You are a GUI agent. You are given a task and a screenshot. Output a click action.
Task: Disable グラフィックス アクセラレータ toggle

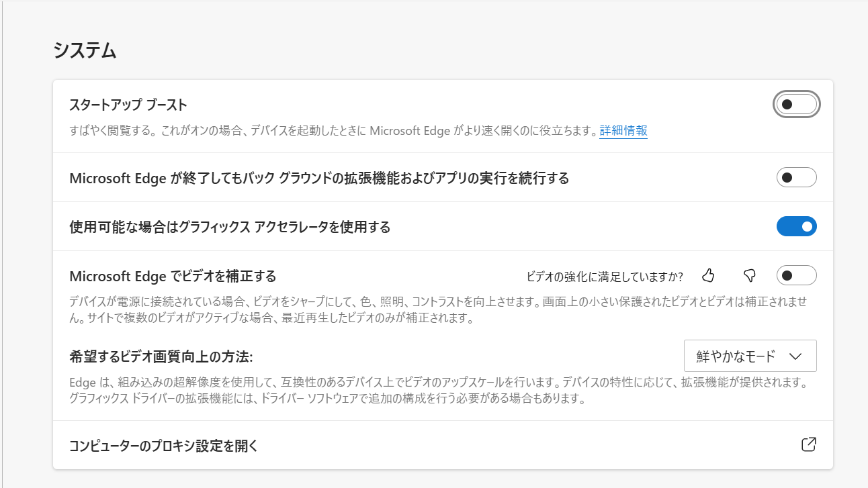[x=796, y=227]
